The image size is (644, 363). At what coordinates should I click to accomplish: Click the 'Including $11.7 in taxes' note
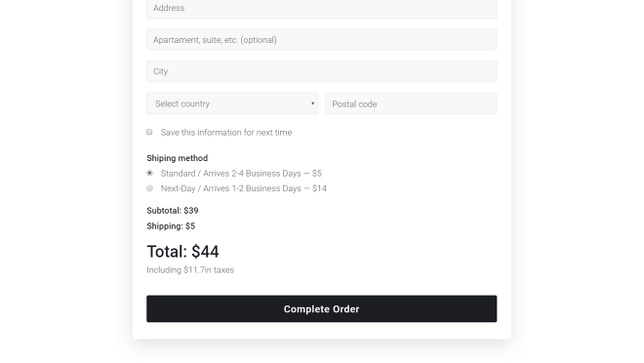[x=190, y=269]
